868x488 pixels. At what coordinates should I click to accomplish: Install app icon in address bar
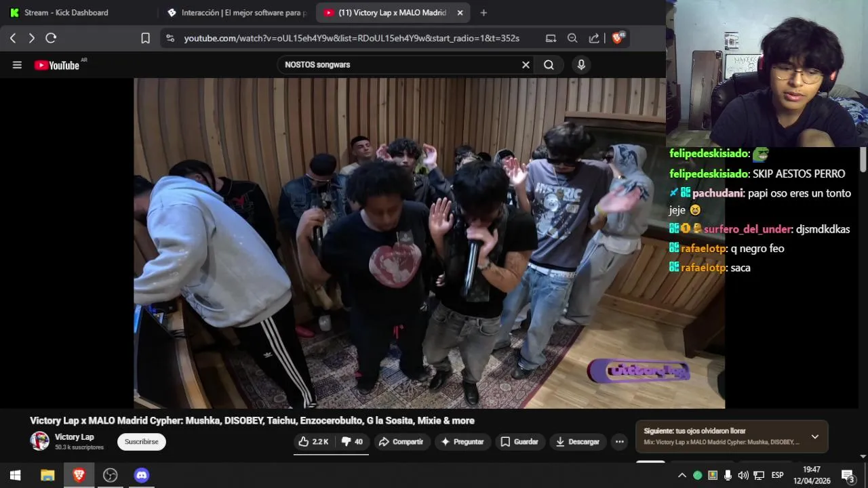551,39
